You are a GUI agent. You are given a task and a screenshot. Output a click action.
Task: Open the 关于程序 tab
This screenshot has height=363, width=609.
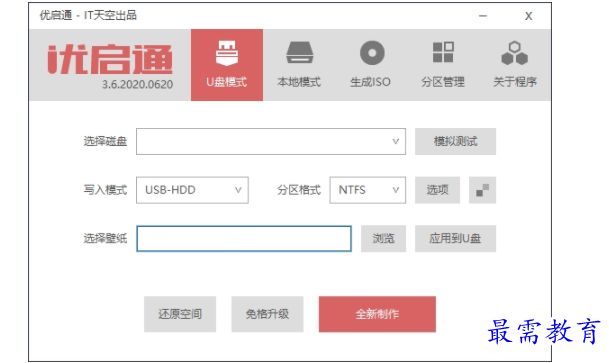515,65
